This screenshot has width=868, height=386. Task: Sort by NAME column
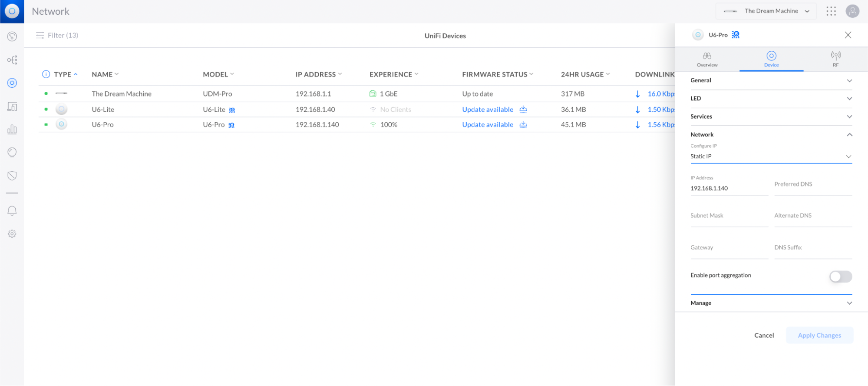point(105,74)
